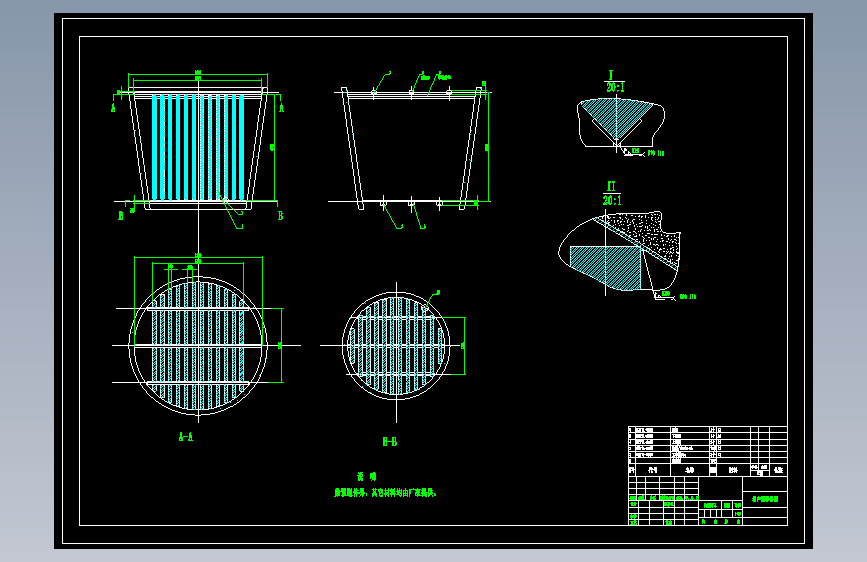Click the 20:1 scale under detail I
Image resolution: width=867 pixels, height=562 pixels.
pyautogui.click(x=615, y=87)
